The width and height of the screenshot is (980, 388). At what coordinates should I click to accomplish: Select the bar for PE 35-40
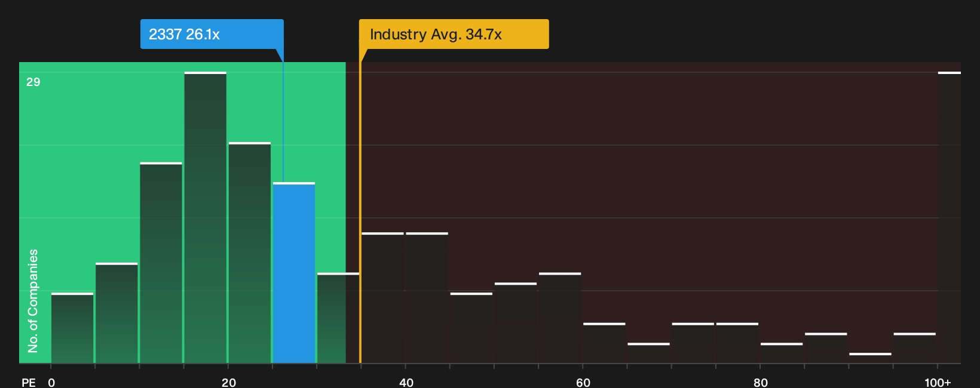(x=382, y=298)
